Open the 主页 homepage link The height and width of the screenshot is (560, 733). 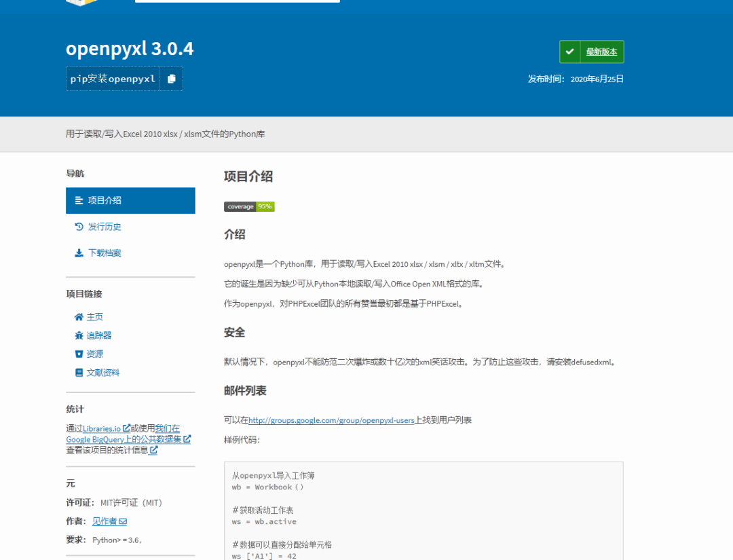tap(94, 317)
